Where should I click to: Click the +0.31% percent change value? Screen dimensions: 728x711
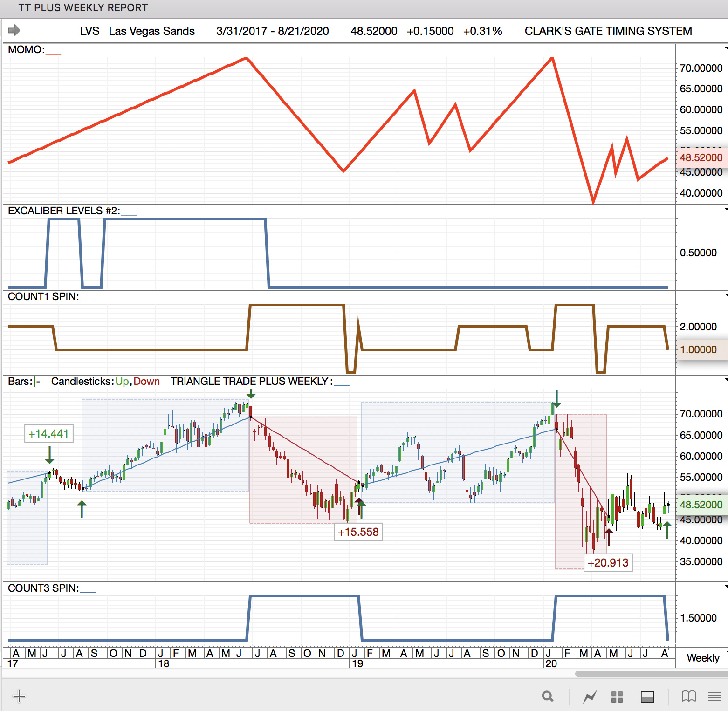[483, 31]
